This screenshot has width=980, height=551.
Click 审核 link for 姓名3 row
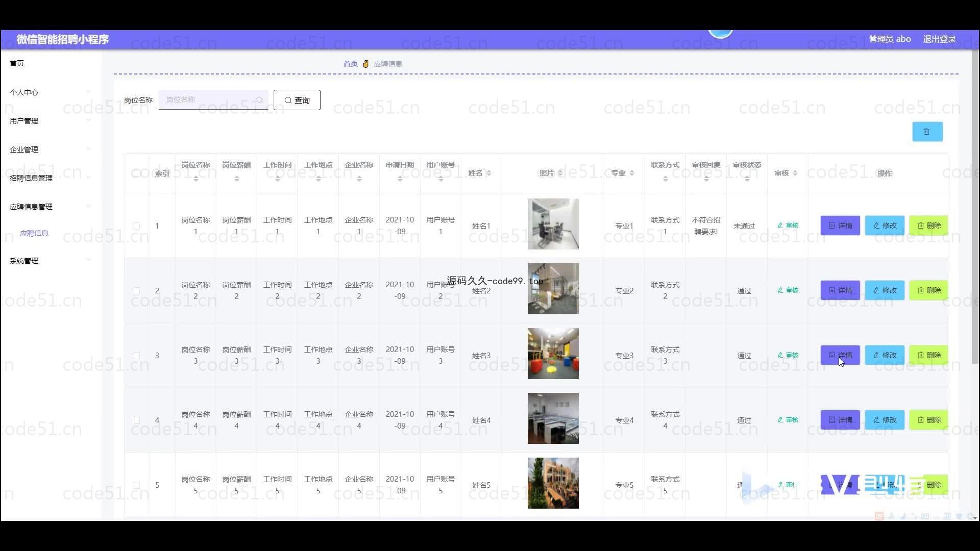click(788, 355)
